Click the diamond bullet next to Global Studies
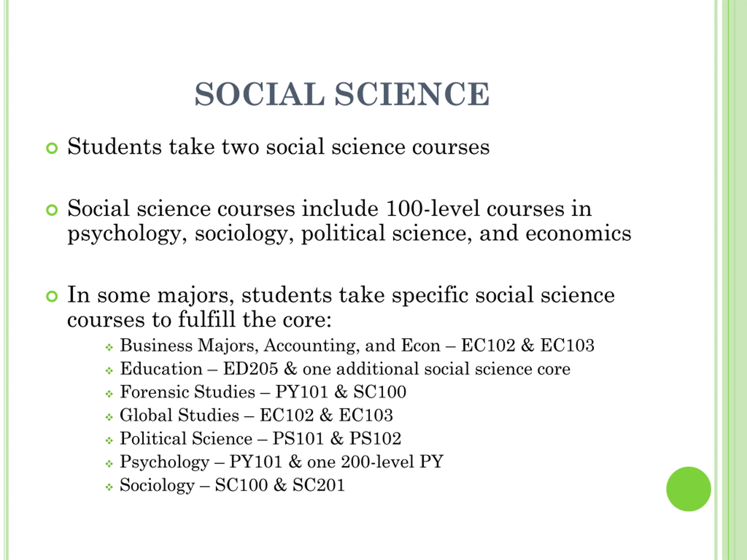 109,417
